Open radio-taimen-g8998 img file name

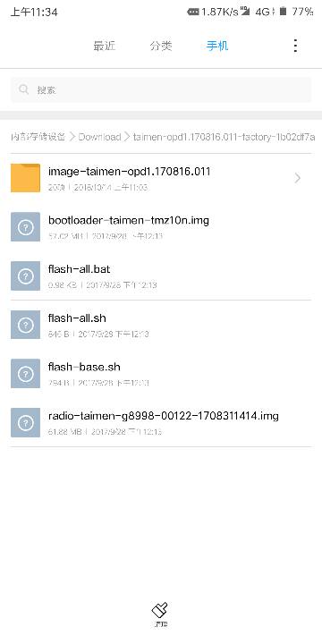[164, 416]
